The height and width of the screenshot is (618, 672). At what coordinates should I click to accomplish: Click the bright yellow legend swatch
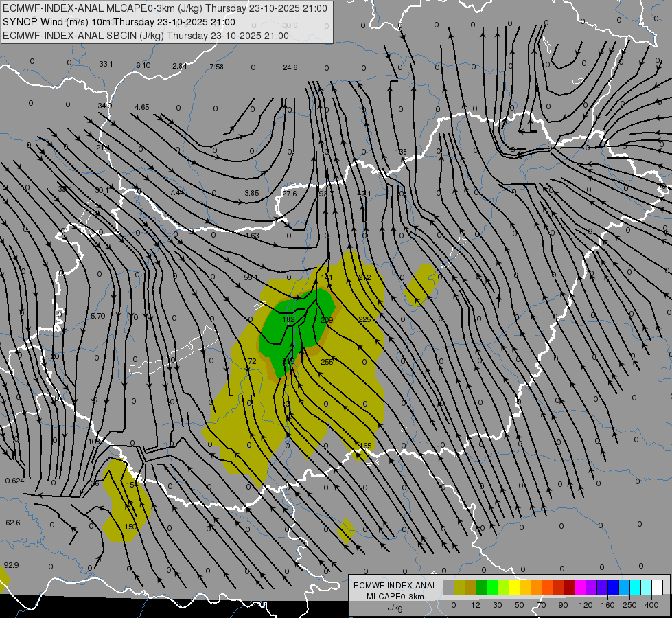(514, 587)
